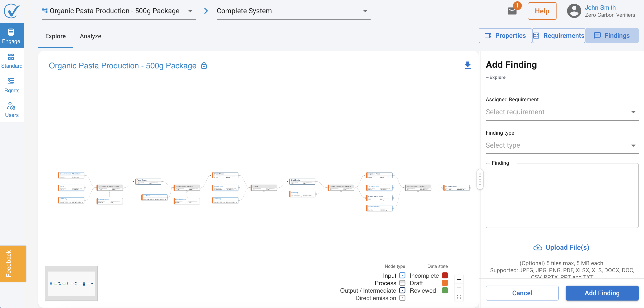The height and width of the screenshot is (308, 644).
Task: Switch to the Analyze tab
Action: 91,36
